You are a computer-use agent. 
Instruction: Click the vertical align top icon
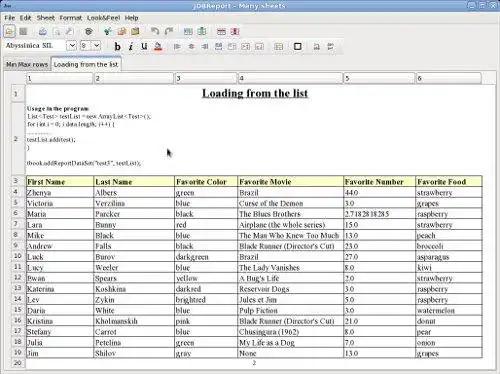[232, 47]
